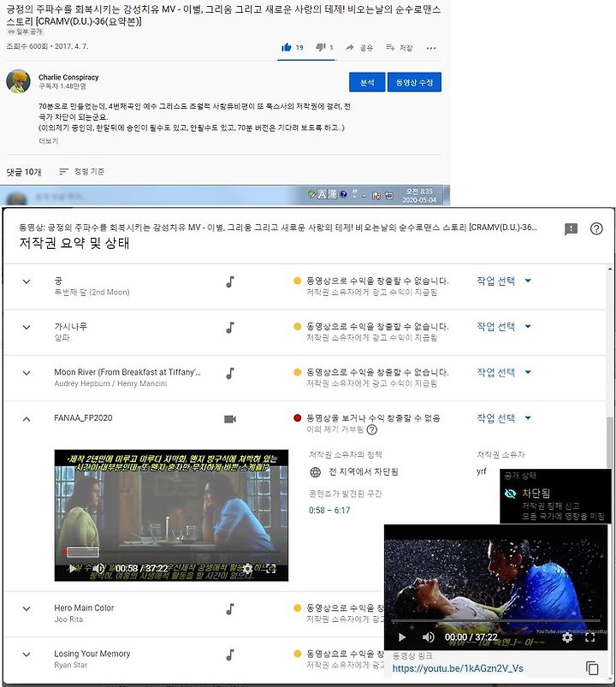Click the 0:58 – 6:17 matched segment link
Viewport: 616px width, 687px height.
(x=329, y=511)
